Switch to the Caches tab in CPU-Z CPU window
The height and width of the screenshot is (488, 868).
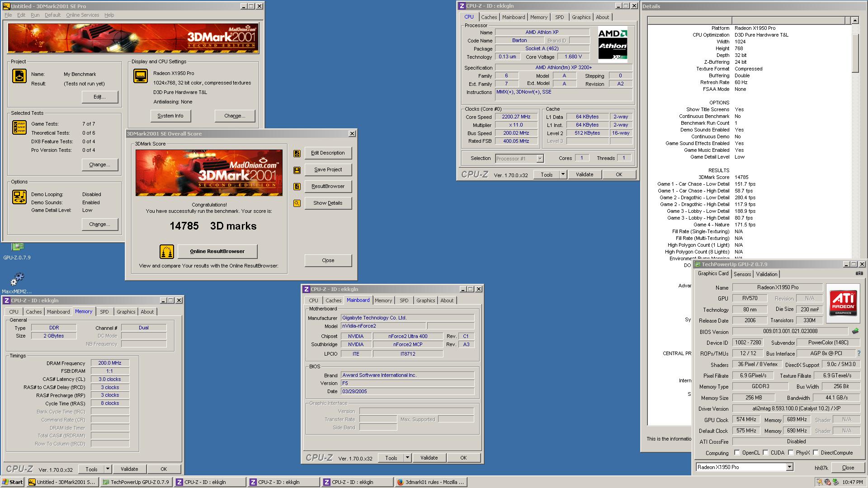[x=489, y=17]
